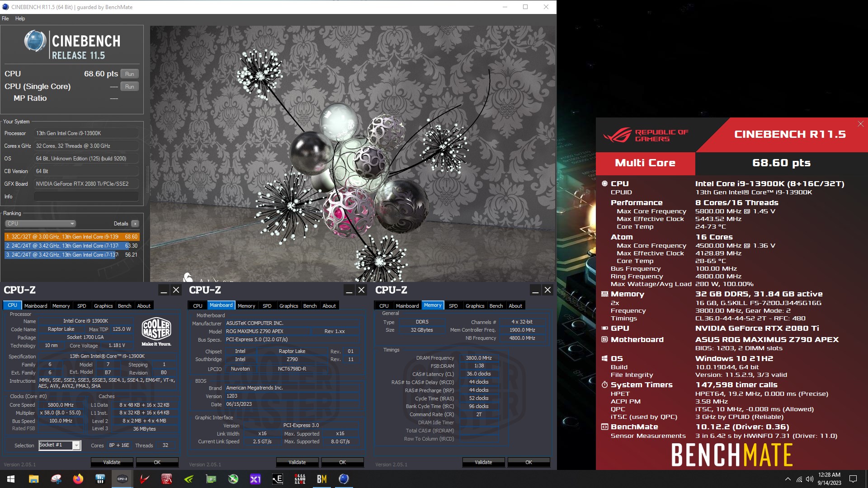Select the first ranking entry i9-13900K 68.60
The image size is (868, 488).
tap(72, 237)
